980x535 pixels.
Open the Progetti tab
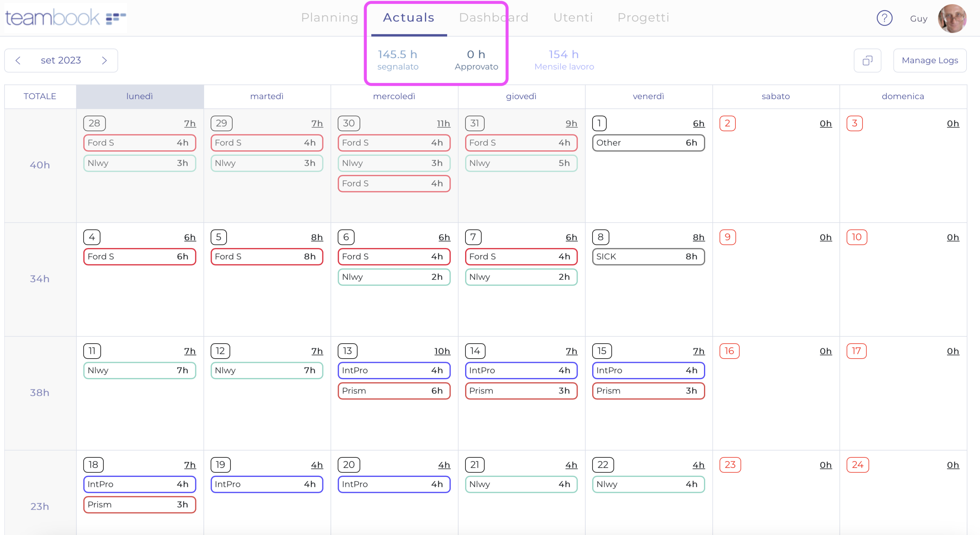(x=643, y=18)
